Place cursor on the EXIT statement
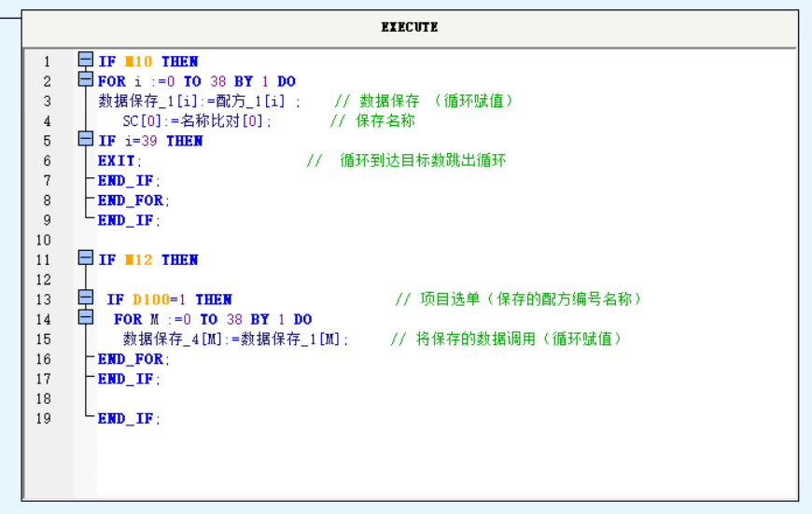This screenshot has width=812, height=514. 116,160
